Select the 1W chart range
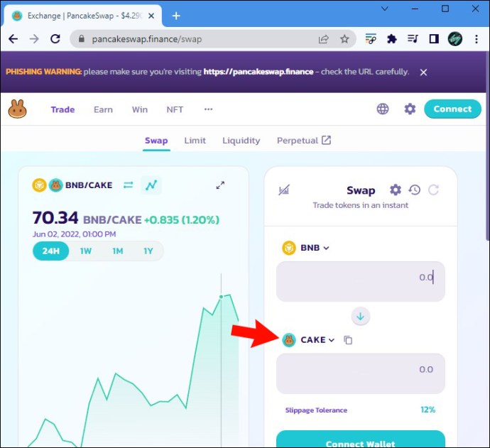This screenshot has width=490, height=448. click(86, 251)
